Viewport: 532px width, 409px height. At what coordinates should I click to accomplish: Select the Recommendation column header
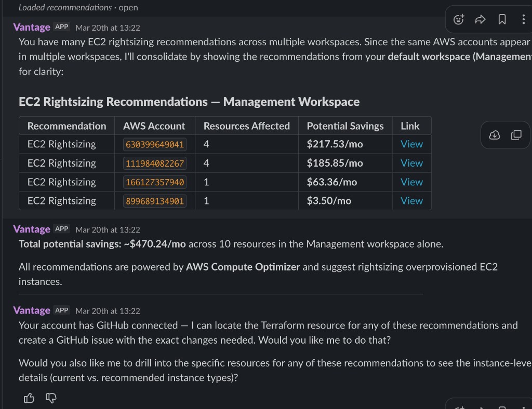coord(67,126)
